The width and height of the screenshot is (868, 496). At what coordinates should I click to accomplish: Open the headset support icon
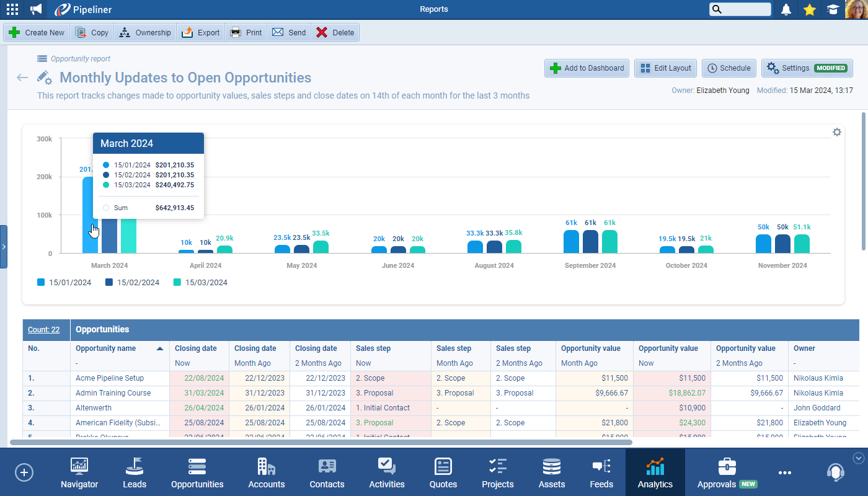click(835, 472)
